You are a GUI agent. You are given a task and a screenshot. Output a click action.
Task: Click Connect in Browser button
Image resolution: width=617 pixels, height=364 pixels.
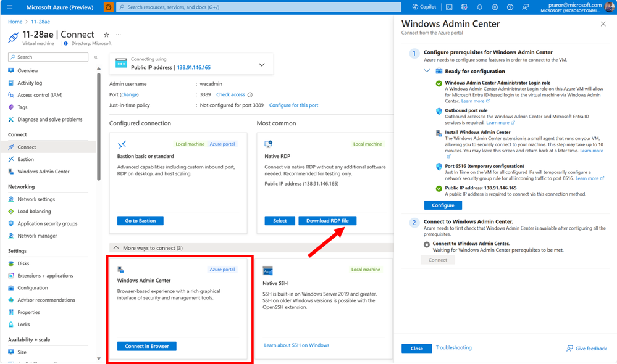(x=147, y=346)
